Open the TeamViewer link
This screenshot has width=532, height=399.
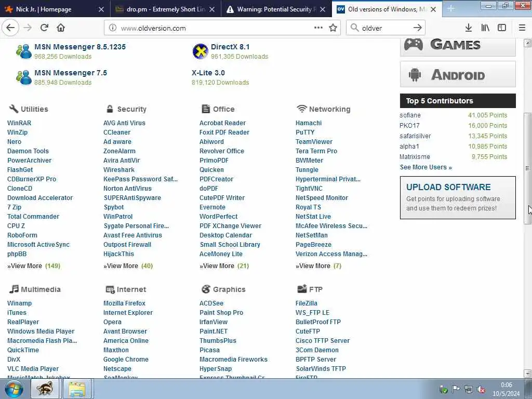point(314,141)
